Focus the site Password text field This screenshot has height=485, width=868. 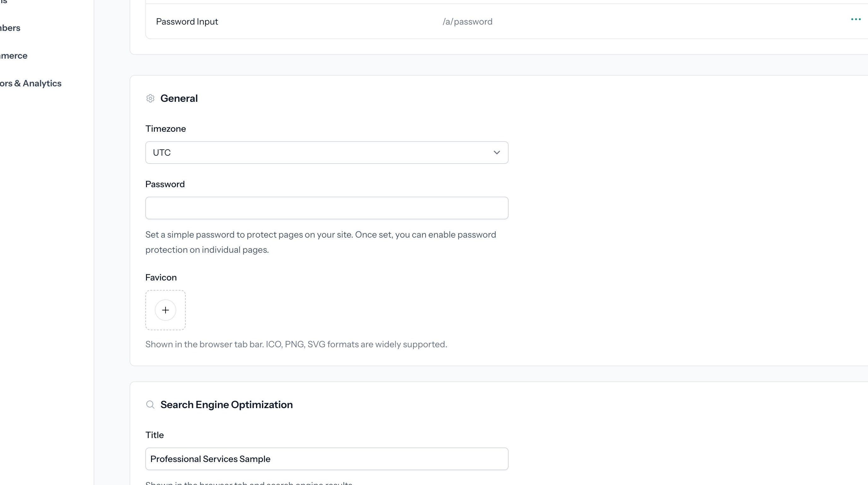coord(327,208)
